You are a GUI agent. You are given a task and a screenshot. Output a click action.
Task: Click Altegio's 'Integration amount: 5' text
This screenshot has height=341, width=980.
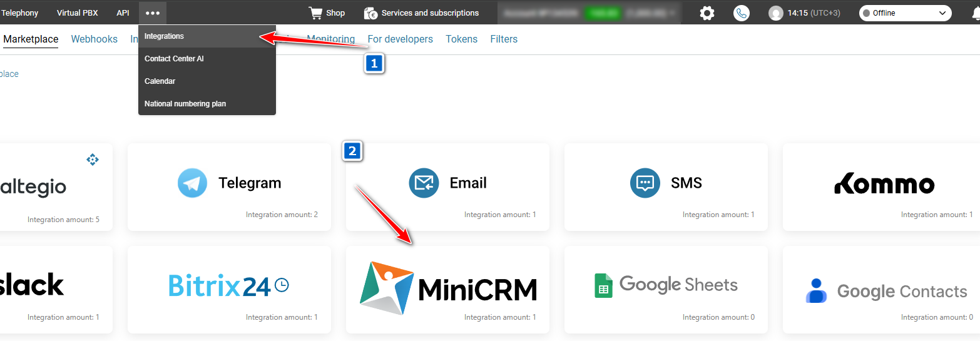[x=63, y=220]
